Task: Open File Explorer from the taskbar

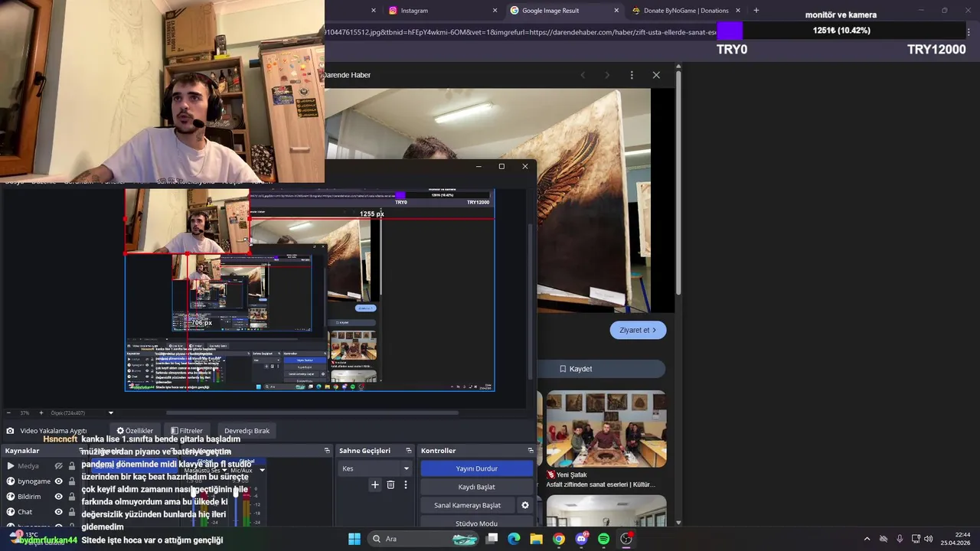Action: (537, 539)
